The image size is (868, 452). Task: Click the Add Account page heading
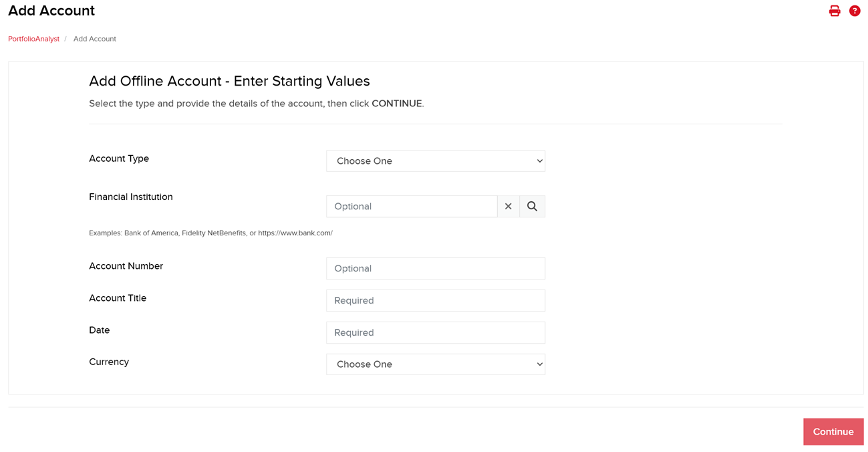(51, 11)
